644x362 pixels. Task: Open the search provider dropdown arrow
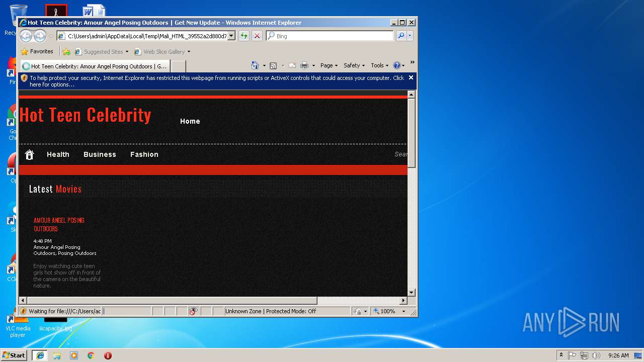click(x=410, y=36)
